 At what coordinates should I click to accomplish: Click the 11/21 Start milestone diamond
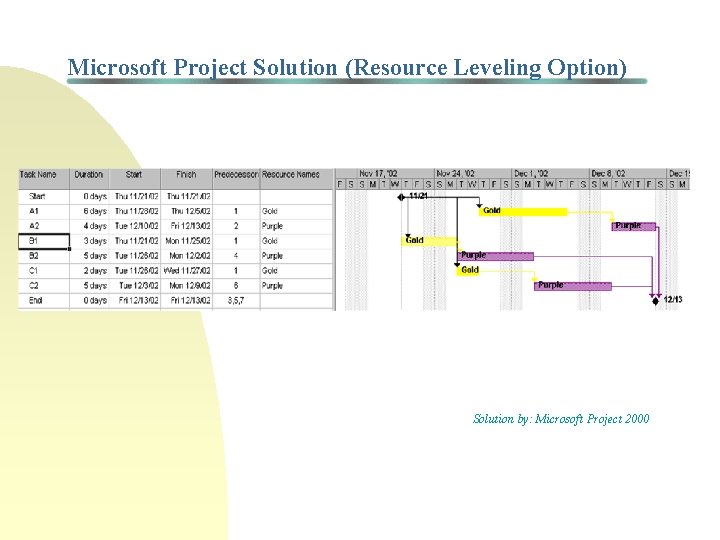pyautogui.click(x=401, y=197)
